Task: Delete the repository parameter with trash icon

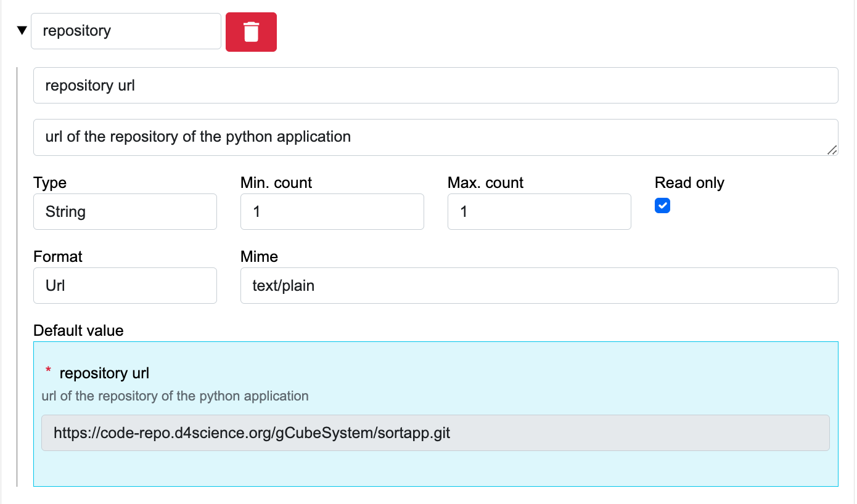Action: (251, 32)
